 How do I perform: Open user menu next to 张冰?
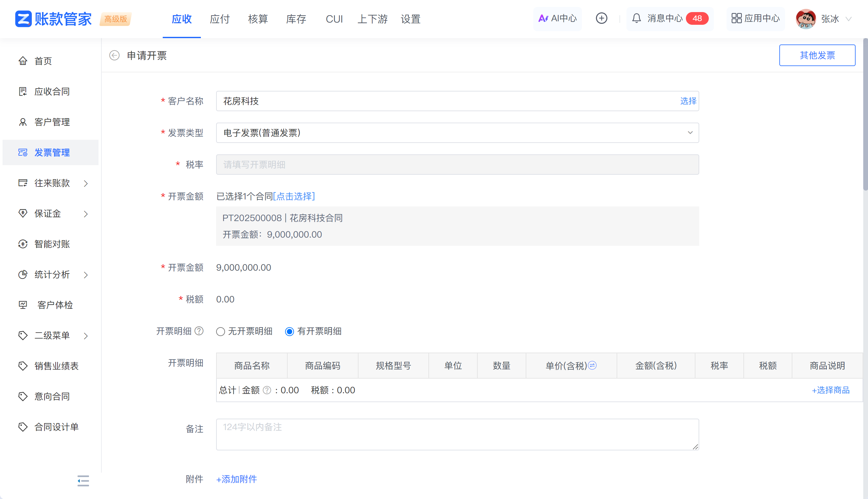point(848,19)
